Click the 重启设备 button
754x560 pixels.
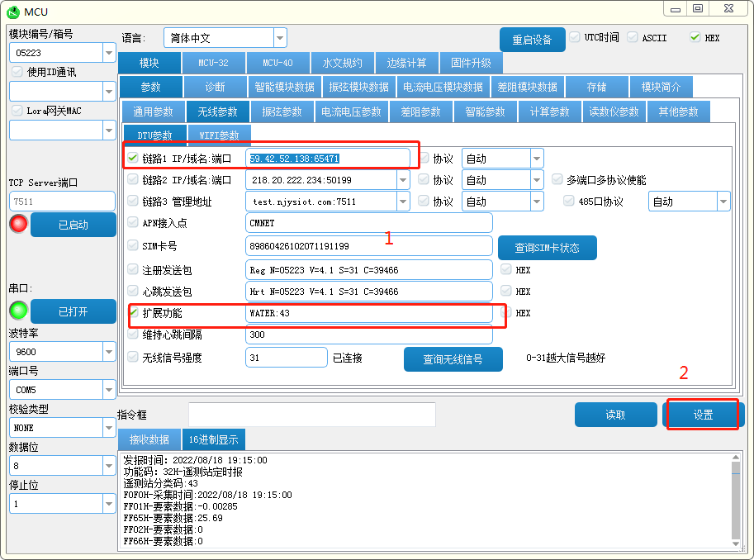[x=532, y=40]
